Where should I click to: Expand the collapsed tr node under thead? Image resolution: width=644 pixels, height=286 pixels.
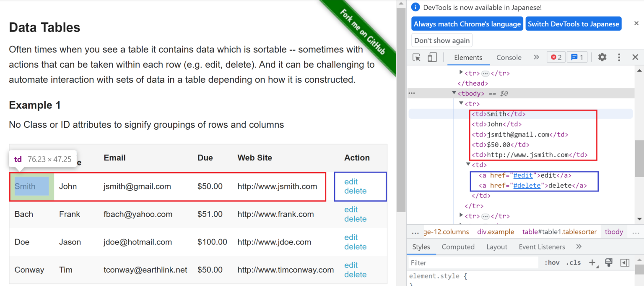point(462,73)
